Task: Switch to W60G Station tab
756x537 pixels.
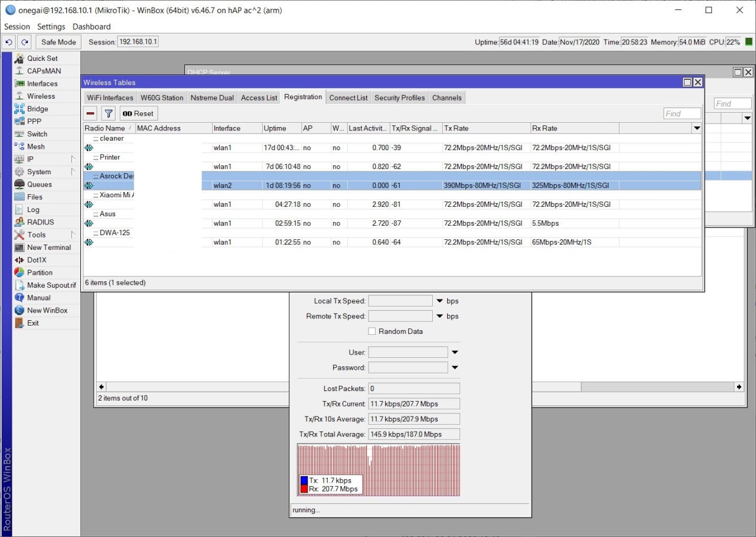Action: coord(162,97)
